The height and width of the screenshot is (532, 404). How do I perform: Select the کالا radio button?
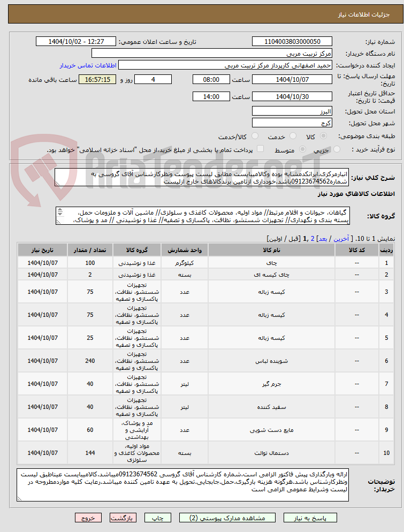324,136
